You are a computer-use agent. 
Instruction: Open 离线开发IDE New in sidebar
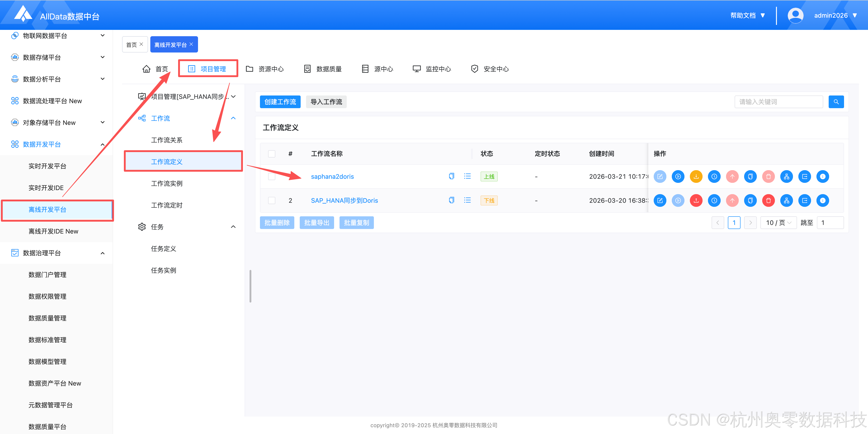pyautogui.click(x=53, y=231)
